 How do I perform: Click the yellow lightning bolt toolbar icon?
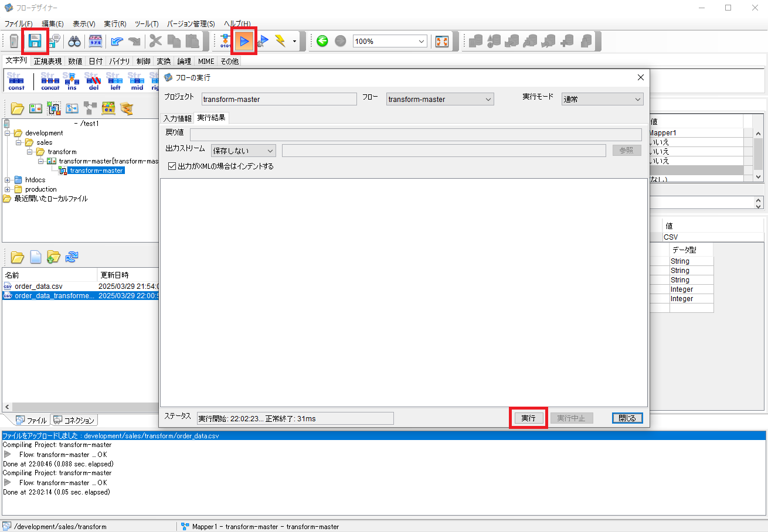tap(280, 41)
